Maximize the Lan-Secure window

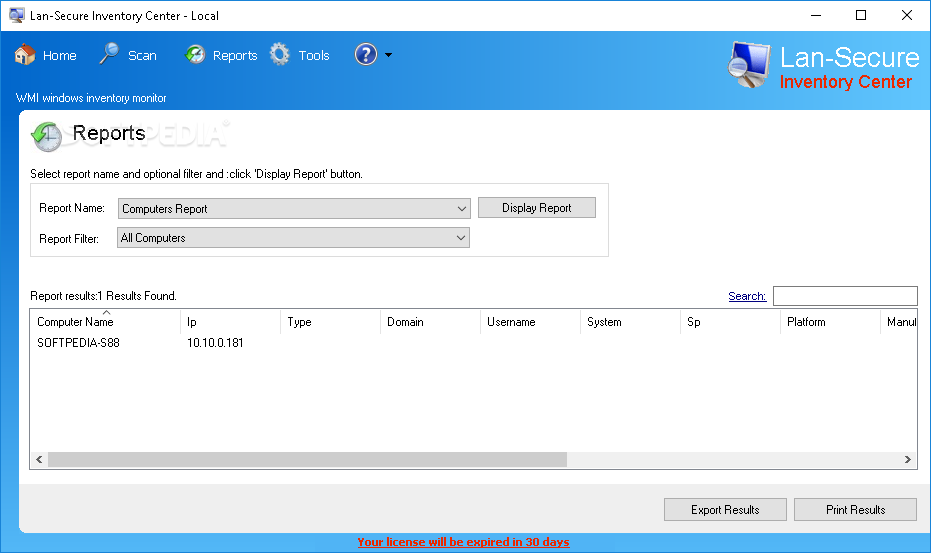click(x=861, y=15)
